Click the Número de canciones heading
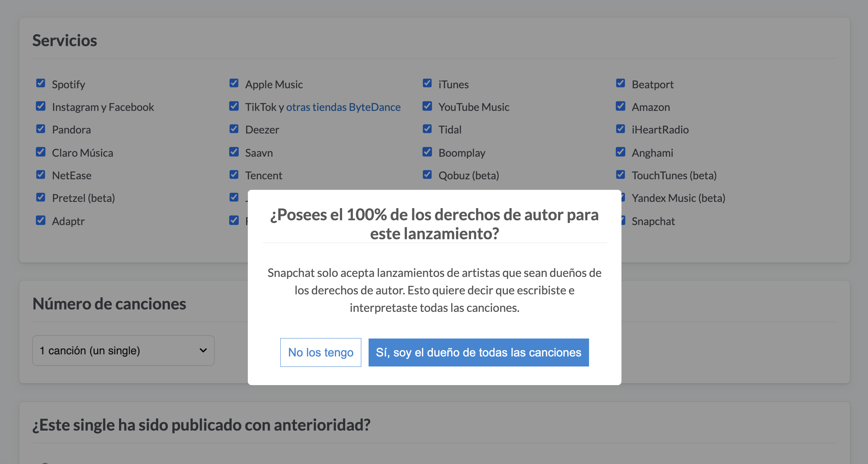 point(109,304)
